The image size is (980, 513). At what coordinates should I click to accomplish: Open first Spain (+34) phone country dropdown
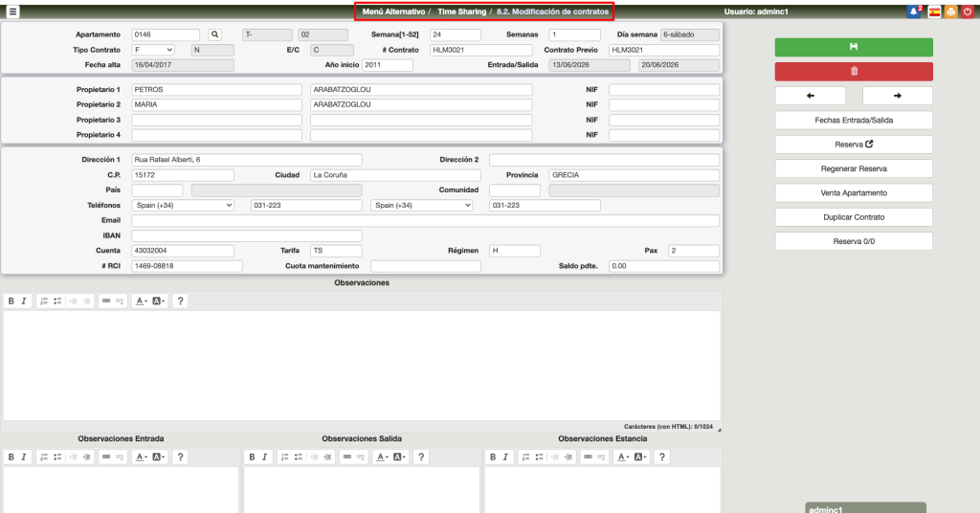click(x=184, y=205)
